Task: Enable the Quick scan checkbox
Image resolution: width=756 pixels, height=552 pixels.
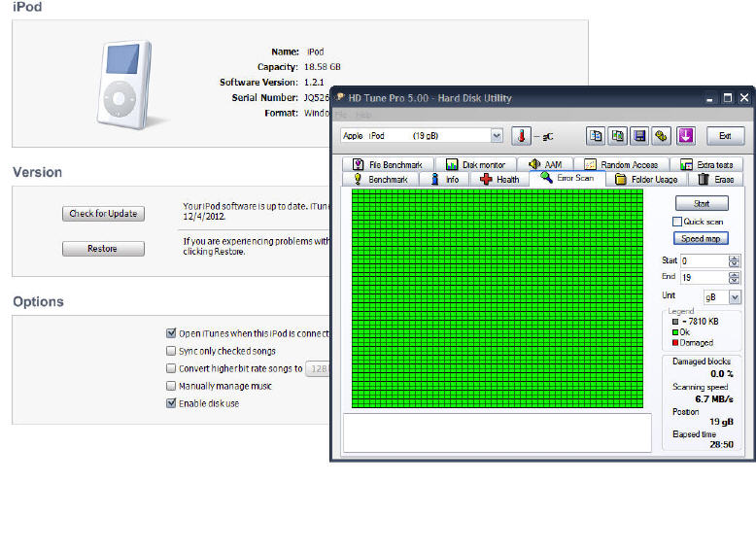Action: point(677,222)
